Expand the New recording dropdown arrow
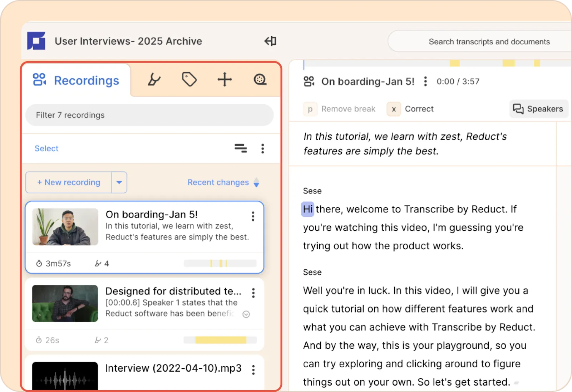Viewport: 572px width, 392px height. [119, 182]
